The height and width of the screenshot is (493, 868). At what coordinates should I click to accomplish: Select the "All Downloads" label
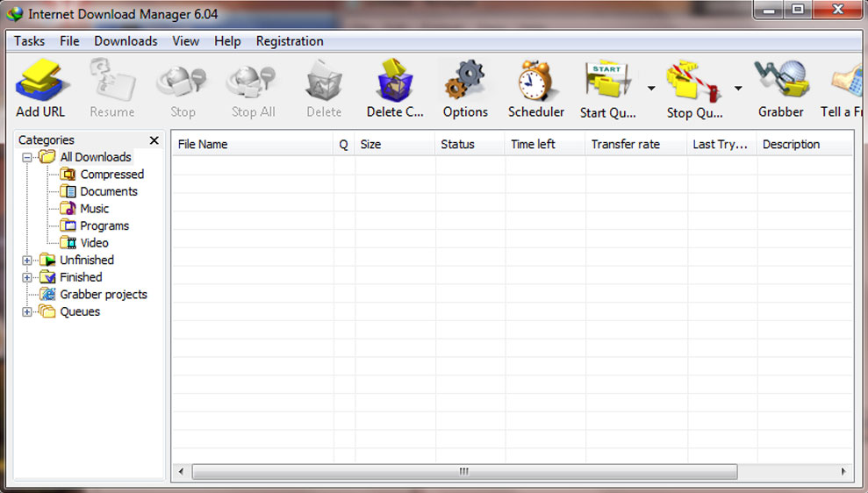[96, 157]
